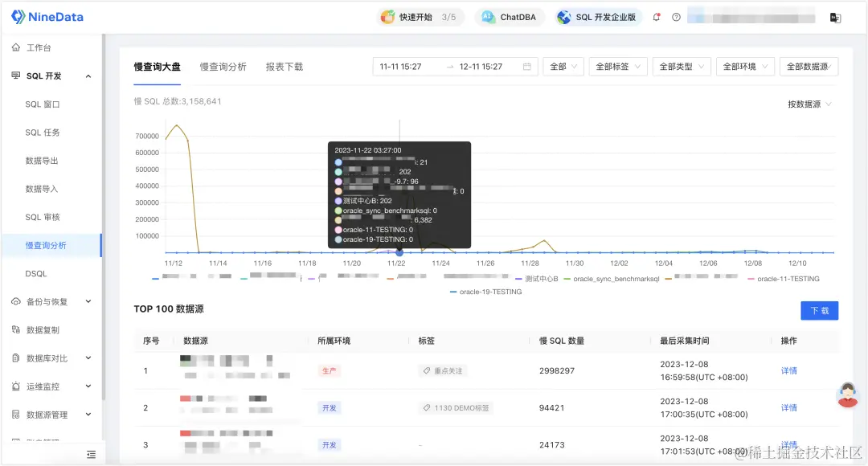Click the blue 下载 download button
Image resolution: width=868 pixels, height=466 pixels.
tap(819, 310)
